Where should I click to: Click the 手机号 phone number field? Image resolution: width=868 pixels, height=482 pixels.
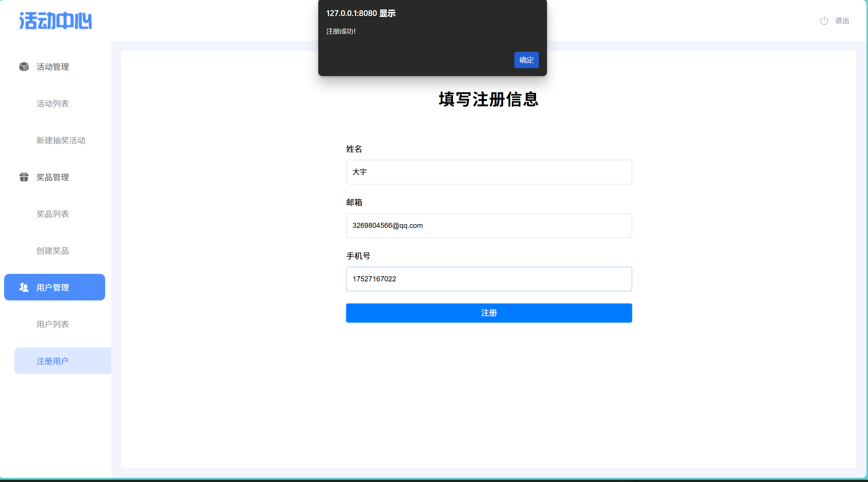[489, 279]
